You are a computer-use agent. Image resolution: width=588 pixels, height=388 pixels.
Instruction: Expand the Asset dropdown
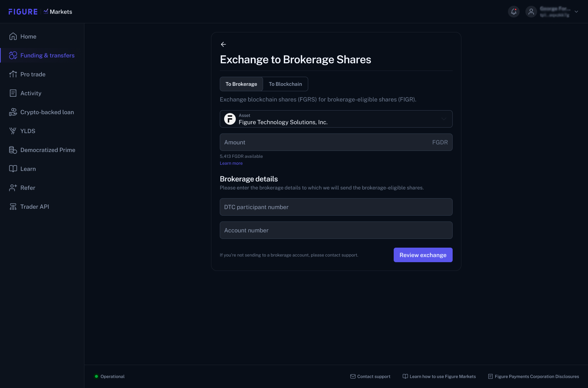click(336, 119)
